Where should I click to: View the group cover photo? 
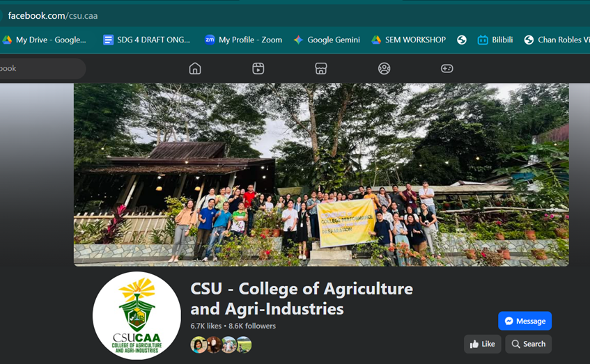(x=321, y=175)
